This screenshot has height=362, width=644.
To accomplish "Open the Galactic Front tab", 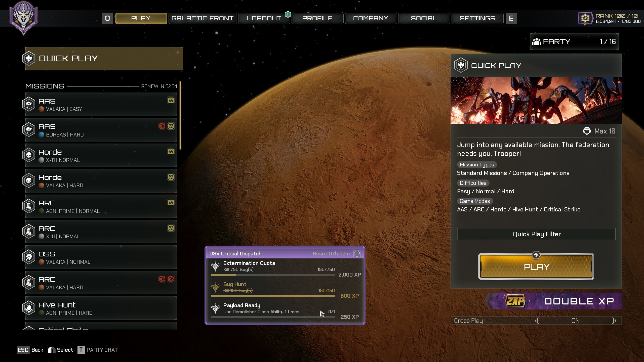I will click(203, 18).
